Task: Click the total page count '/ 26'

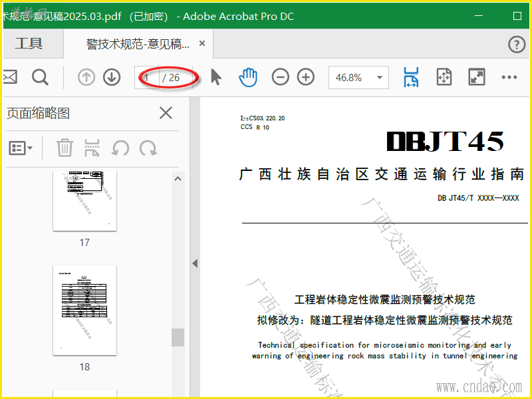Action: pos(171,78)
